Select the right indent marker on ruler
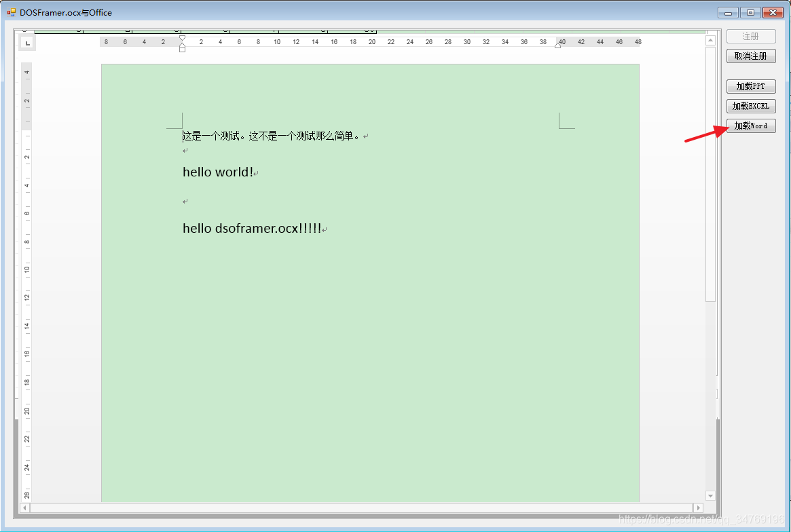791x532 pixels. 557,45
